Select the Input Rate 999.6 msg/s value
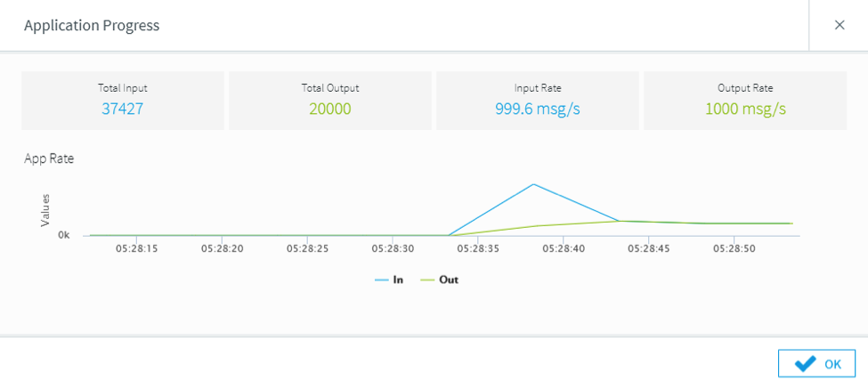The width and height of the screenshot is (868, 390). coord(537,109)
